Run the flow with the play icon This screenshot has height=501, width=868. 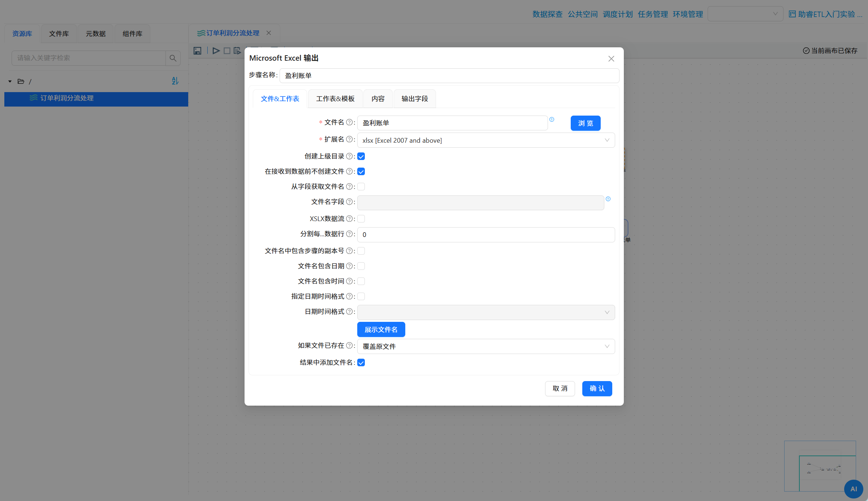point(216,51)
